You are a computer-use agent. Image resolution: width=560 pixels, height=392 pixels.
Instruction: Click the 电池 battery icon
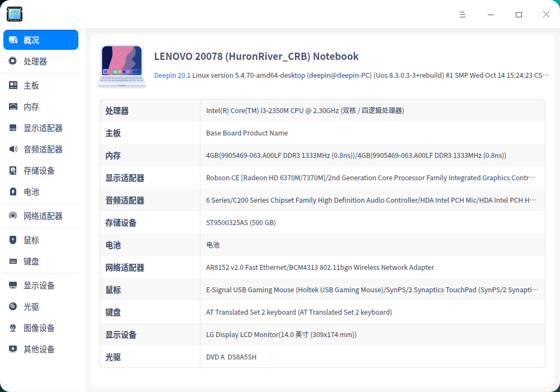point(13,192)
